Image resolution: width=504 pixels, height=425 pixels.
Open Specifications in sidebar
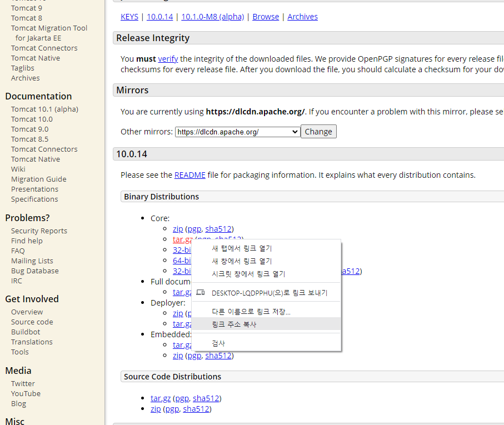click(x=34, y=199)
